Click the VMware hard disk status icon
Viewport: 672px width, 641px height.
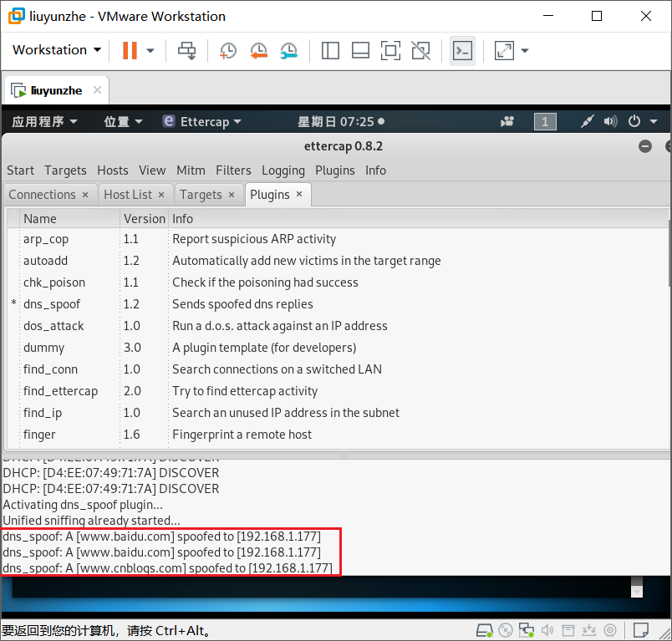(485, 630)
